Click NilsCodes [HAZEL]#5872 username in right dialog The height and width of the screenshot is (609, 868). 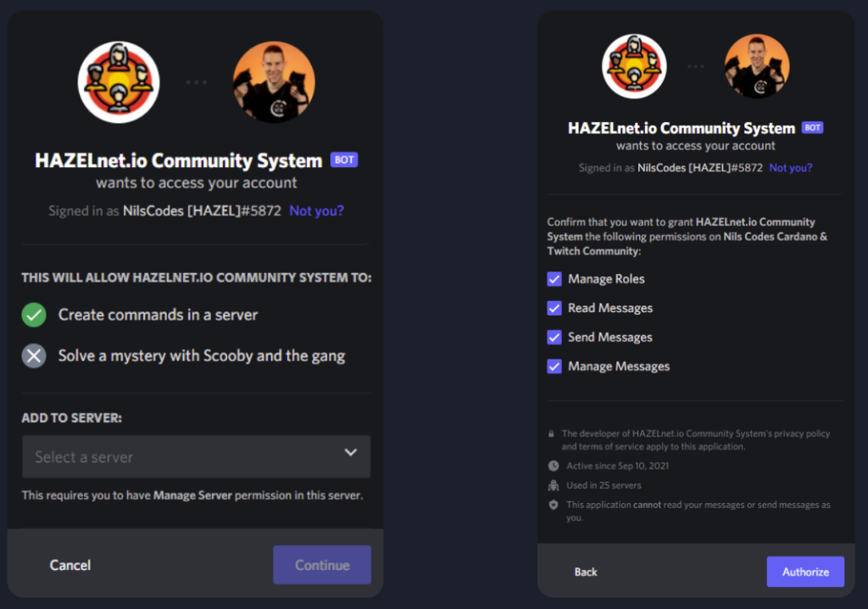coord(700,168)
